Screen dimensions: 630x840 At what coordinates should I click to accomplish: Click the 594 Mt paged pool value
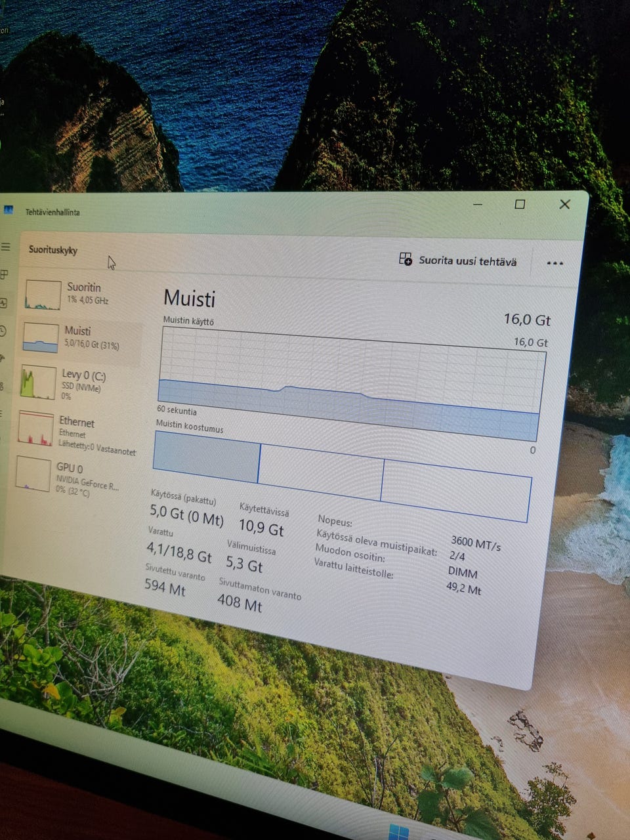tap(165, 586)
